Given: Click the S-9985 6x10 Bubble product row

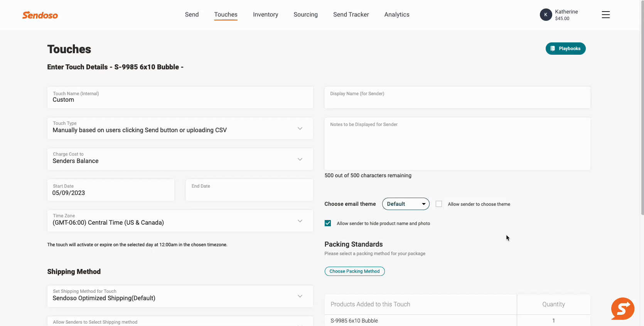Looking at the screenshot, I should (457, 321).
